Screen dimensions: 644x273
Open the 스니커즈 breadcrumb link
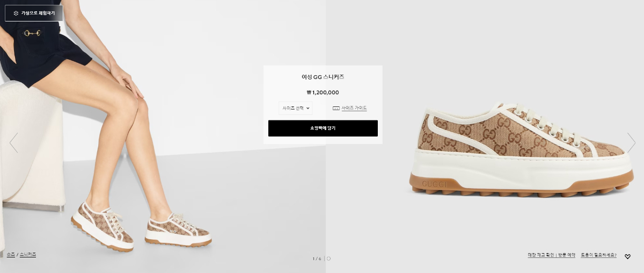click(x=28, y=254)
